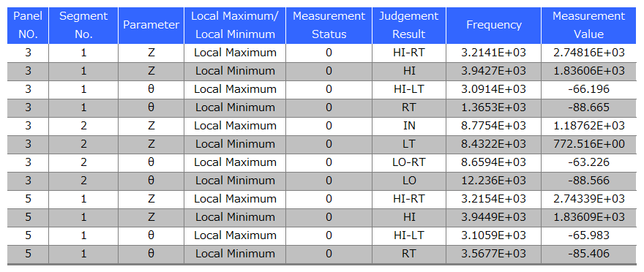Click the judgement result HI-RT in first row
Image resolution: width=644 pixels, height=272 pixels.
click(409, 53)
